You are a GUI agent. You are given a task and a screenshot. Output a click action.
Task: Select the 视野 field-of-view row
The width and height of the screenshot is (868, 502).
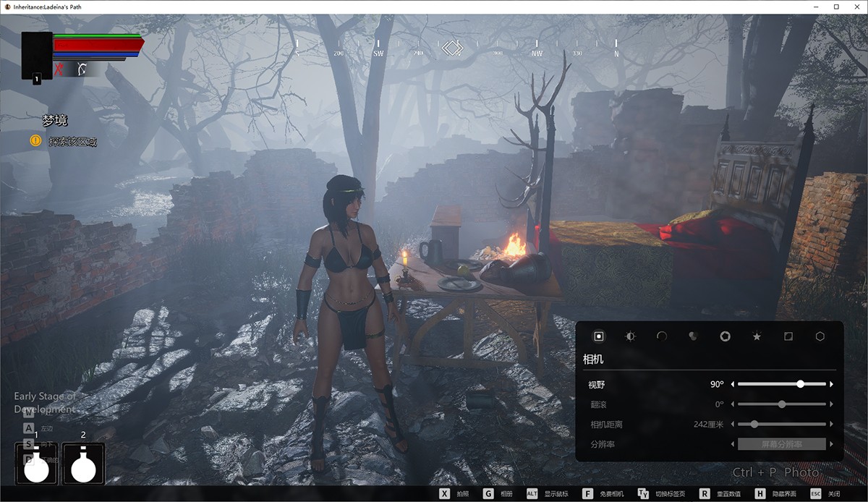651,384
